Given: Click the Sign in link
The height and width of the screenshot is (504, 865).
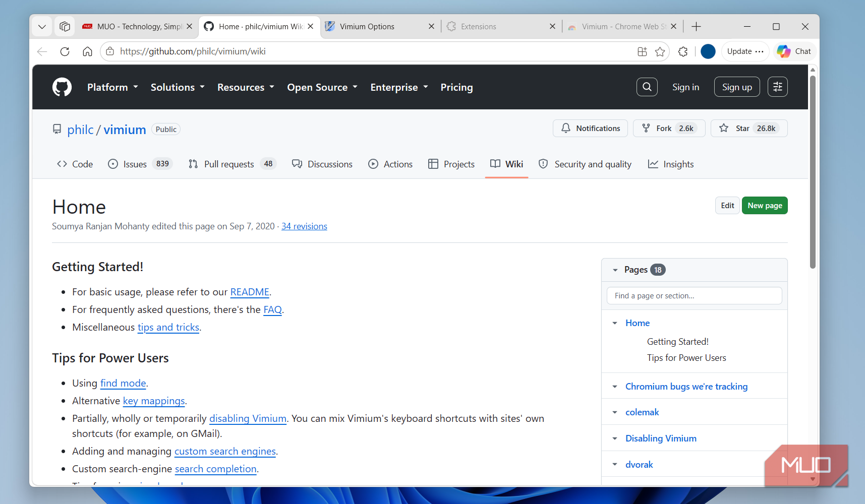Looking at the screenshot, I should pyautogui.click(x=685, y=87).
